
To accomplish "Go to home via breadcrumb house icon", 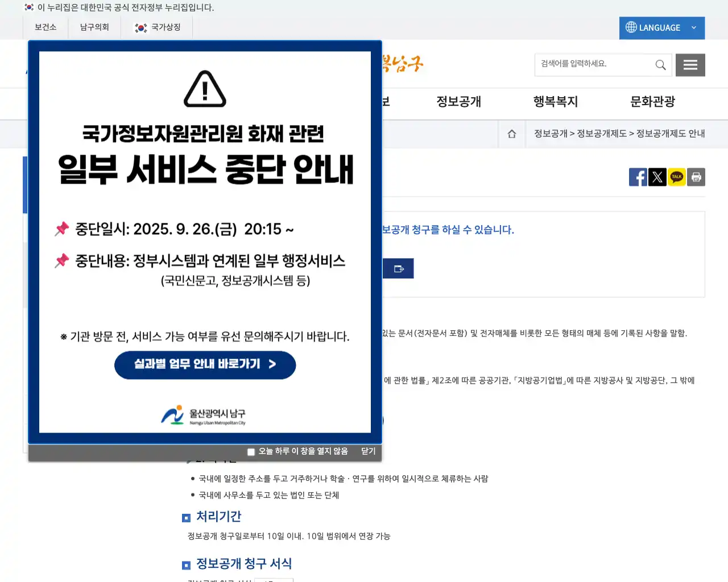I will (x=512, y=134).
